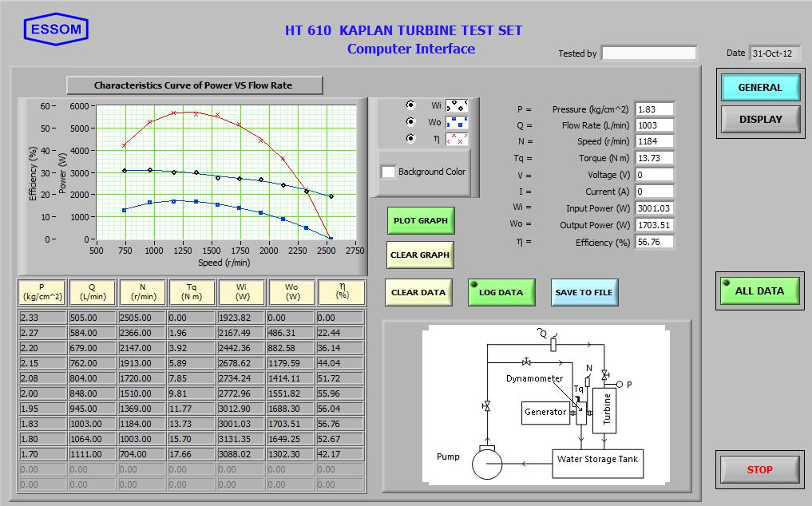Click the LED indicator on ALL DATA button
This screenshot has width=812, height=506.
click(x=727, y=284)
